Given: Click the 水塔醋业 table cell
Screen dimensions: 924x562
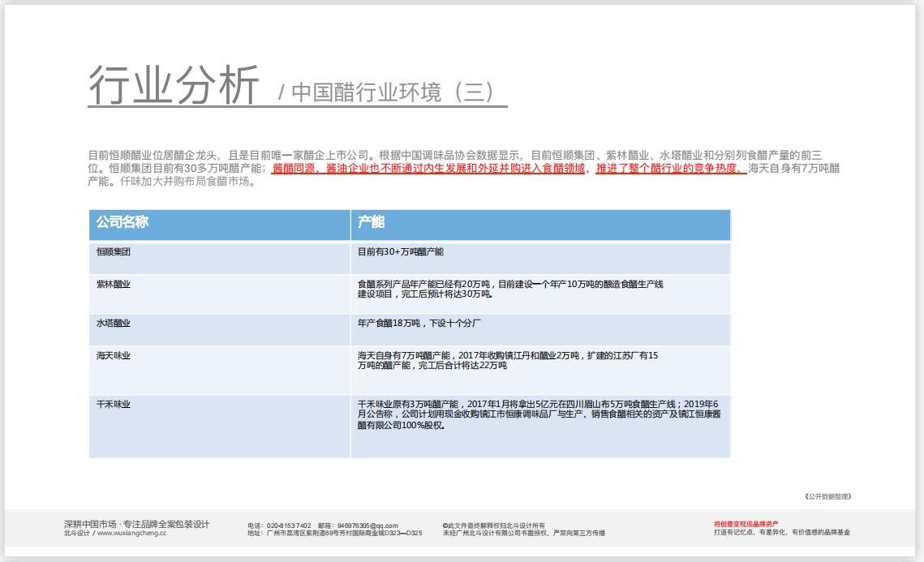Looking at the screenshot, I should [x=114, y=324].
